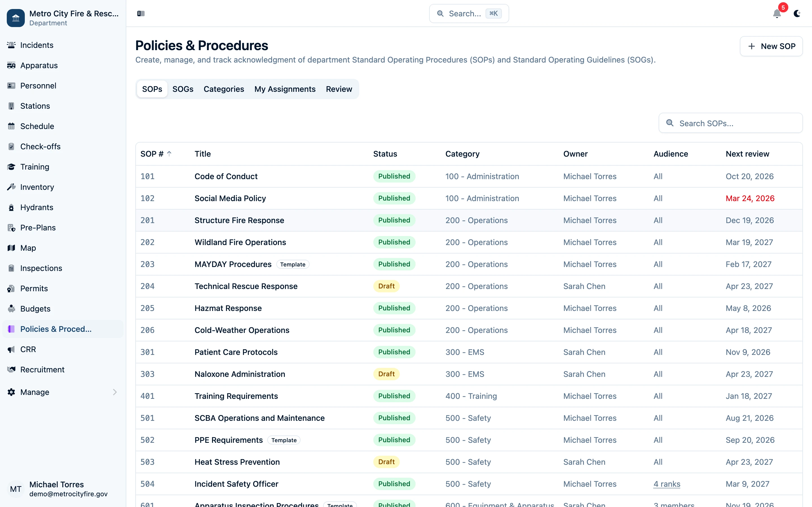
Task: Navigate to the Stations page
Action: click(x=35, y=106)
